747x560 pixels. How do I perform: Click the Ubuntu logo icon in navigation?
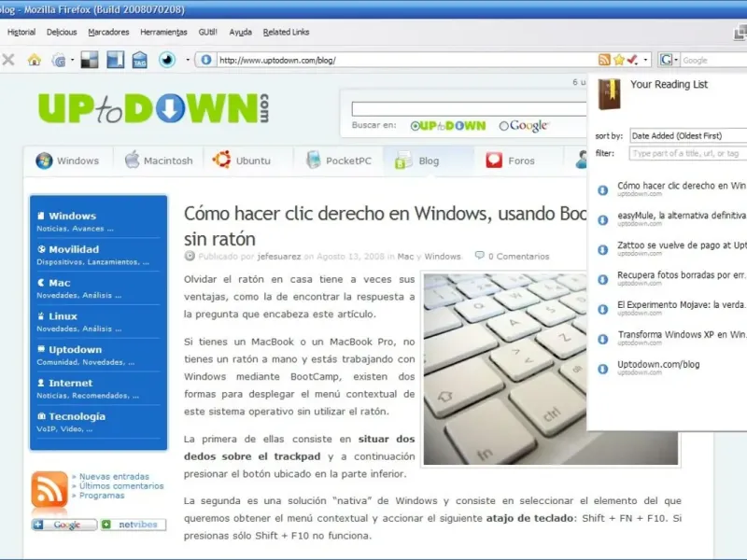click(222, 160)
